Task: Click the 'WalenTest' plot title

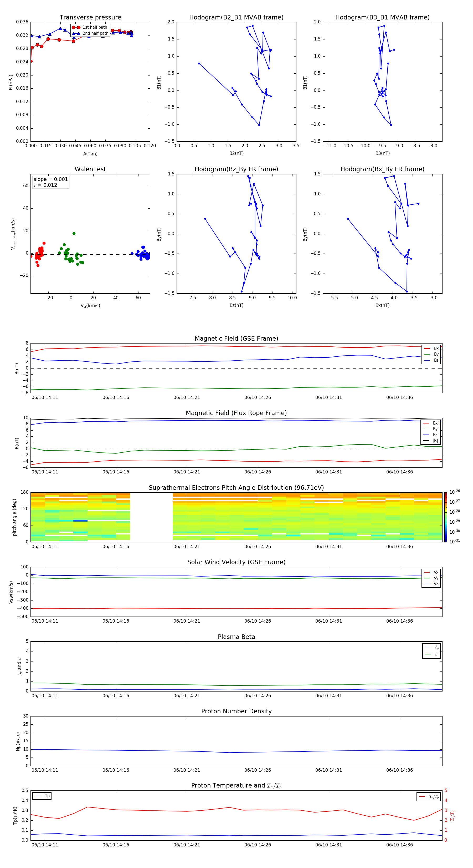Action: coord(90,169)
